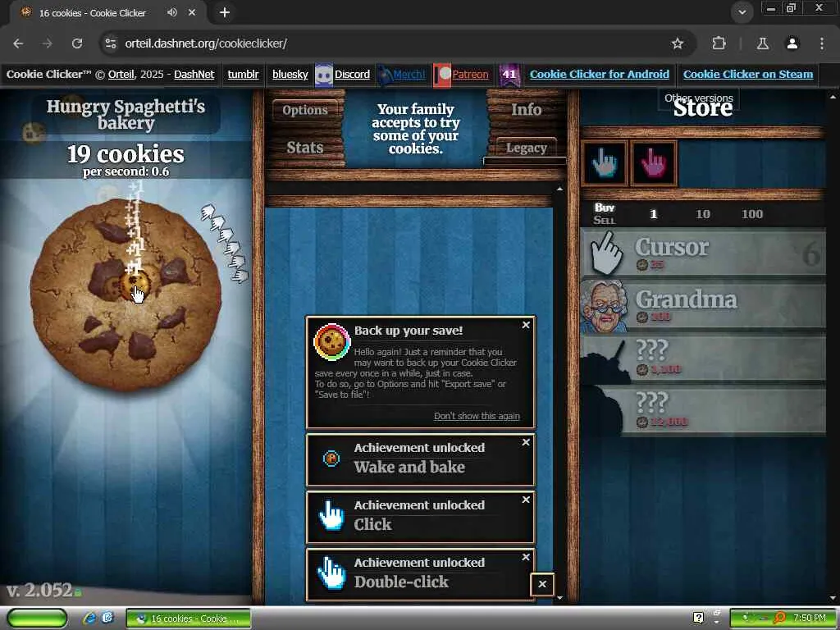Screen dimensions: 840x630
Task: Set purchase amount to 1
Action: point(653,214)
